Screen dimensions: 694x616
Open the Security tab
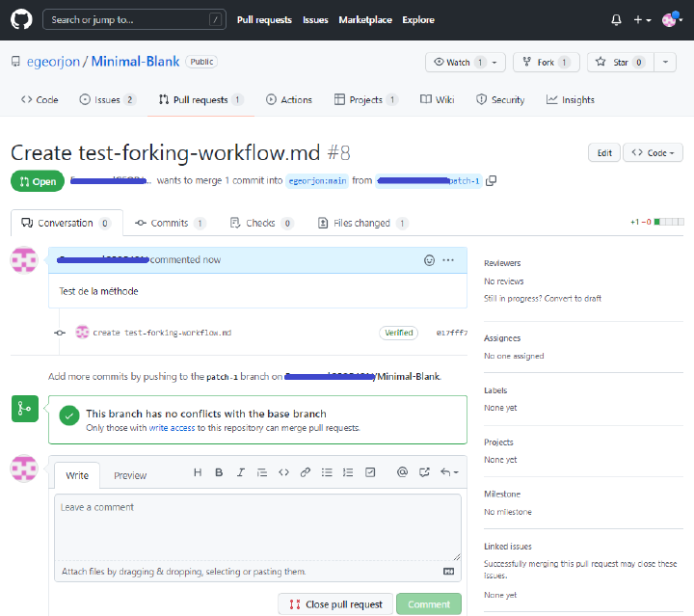pyautogui.click(x=500, y=100)
